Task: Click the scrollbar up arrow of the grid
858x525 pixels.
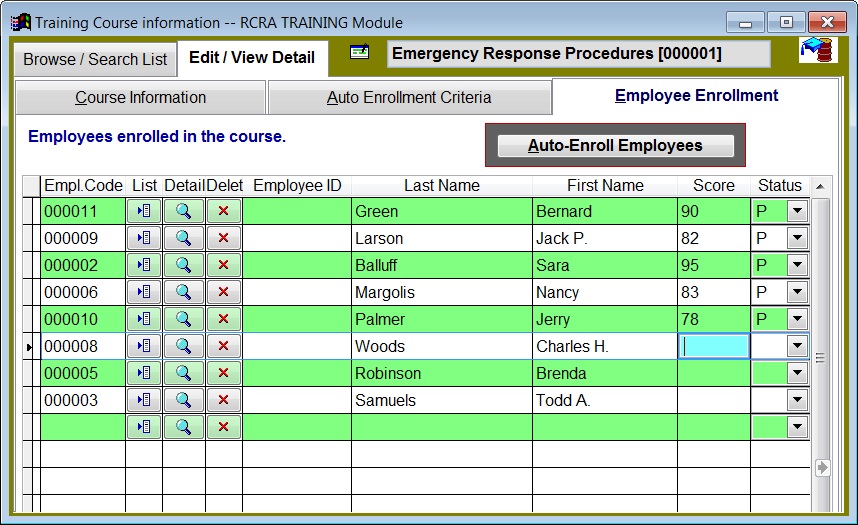Action: [x=820, y=187]
